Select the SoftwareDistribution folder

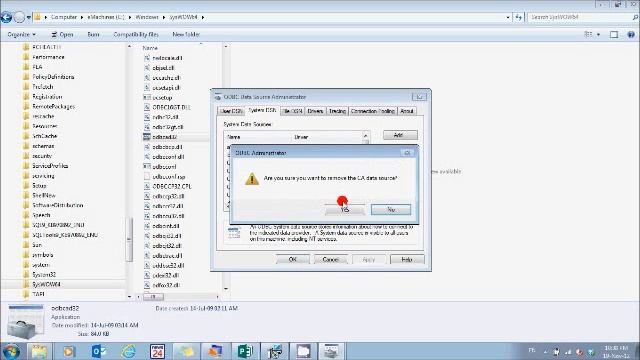[58, 205]
